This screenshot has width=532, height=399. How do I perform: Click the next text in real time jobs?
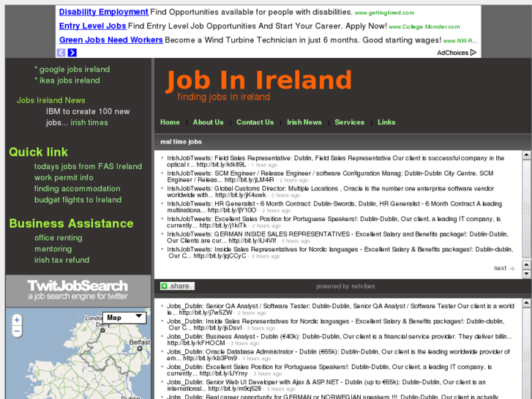(x=500, y=268)
